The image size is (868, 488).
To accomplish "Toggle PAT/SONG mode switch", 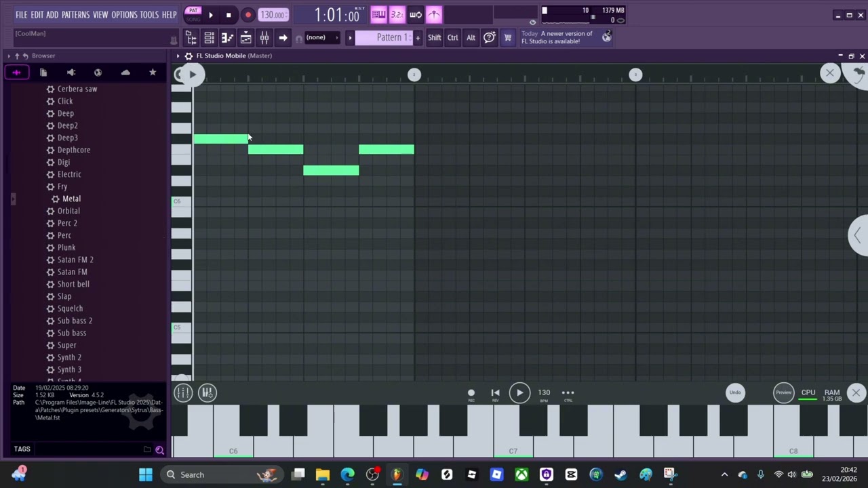I will click(x=193, y=15).
